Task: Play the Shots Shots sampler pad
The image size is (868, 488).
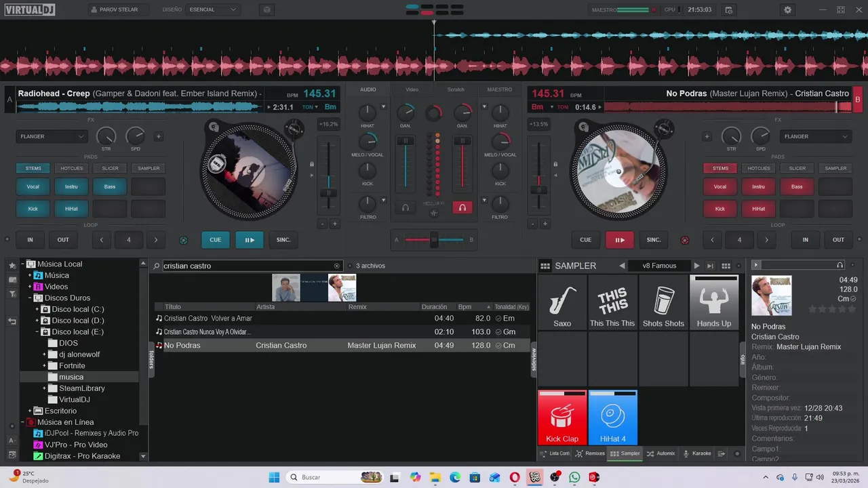Action: (x=663, y=302)
